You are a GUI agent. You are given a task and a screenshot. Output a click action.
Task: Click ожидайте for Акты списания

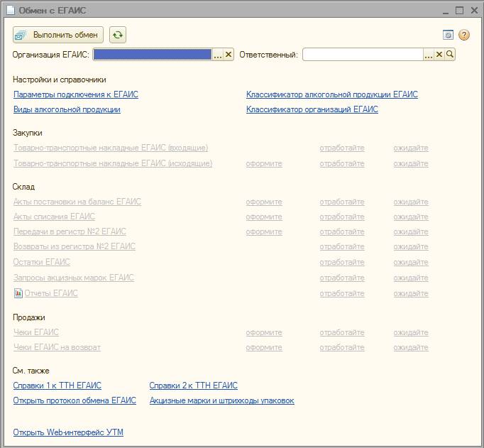411,217
